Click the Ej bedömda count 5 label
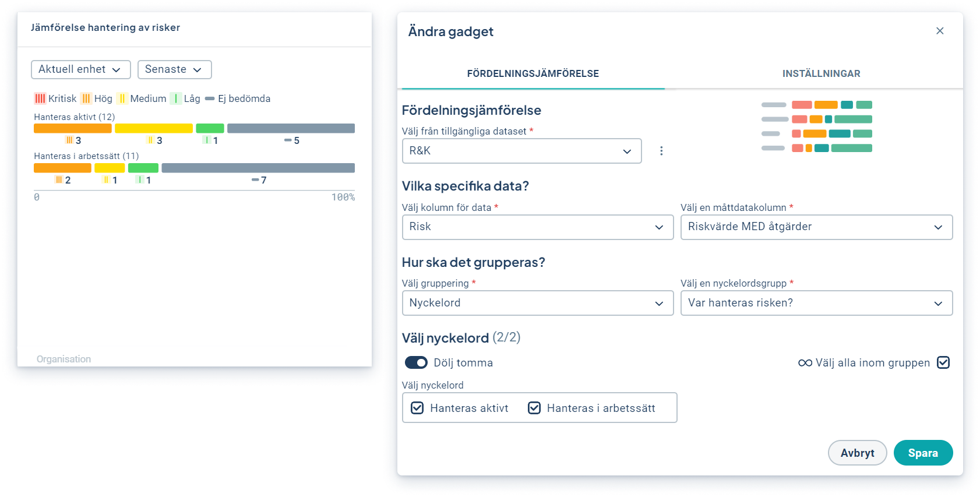The width and height of the screenshot is (980, 497). pos(292,140)
